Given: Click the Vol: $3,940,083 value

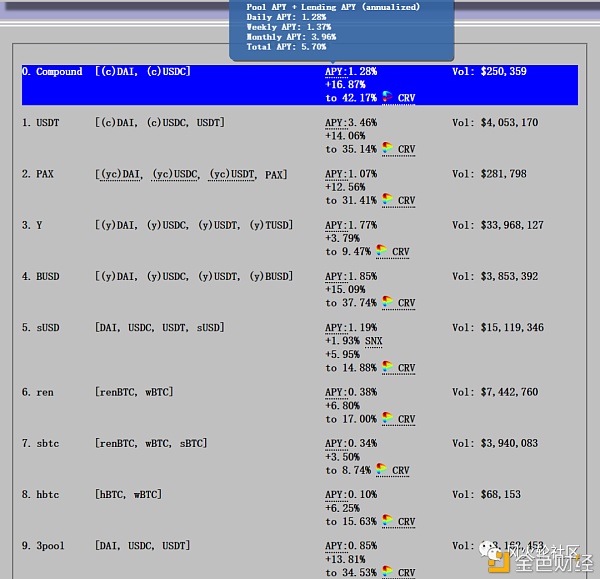Looking at the screenshot, I should tap(495, 444).
